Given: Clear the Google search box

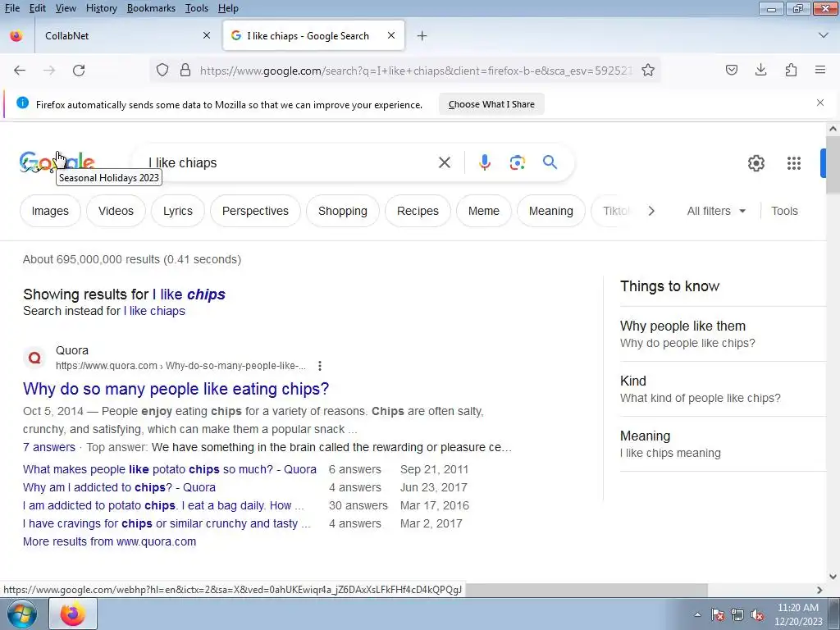Looking at the screenshot, I should click(x=445, y=162).
